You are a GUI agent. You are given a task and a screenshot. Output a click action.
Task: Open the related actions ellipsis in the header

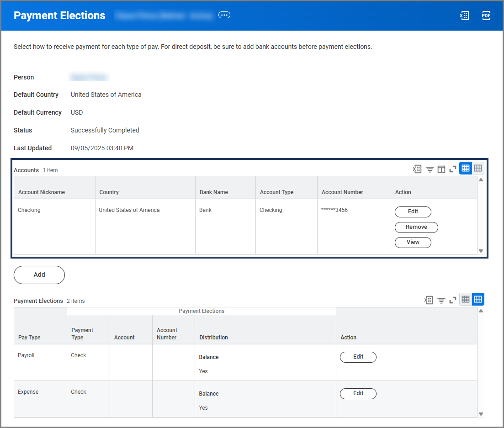click(224, 15)
